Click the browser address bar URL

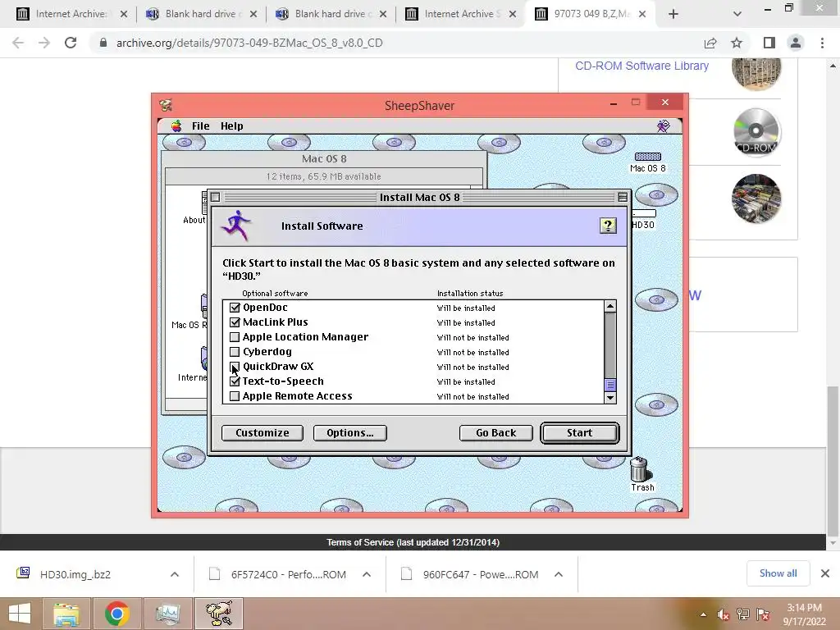[249, 43]
